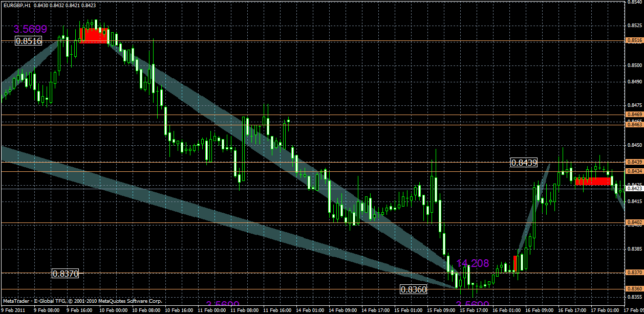Click the boxed 0.8439 price label
The width and height of the screenshot is (644, 314).
524,163
